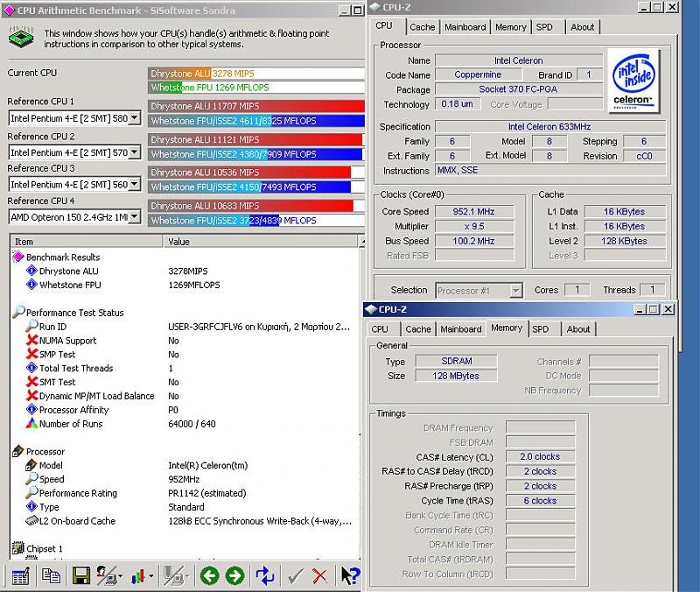Click the green CPU chip icon
This screenshot has height=592, width=700.
[21, 37]
